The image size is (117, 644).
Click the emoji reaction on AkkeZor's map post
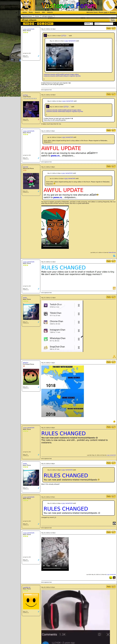pos(114,422)
